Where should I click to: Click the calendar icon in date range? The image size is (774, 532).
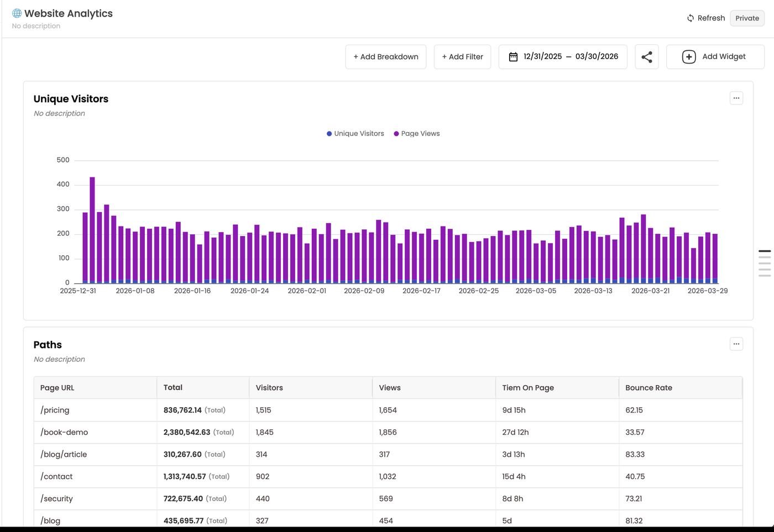click(x=513, y=57)
